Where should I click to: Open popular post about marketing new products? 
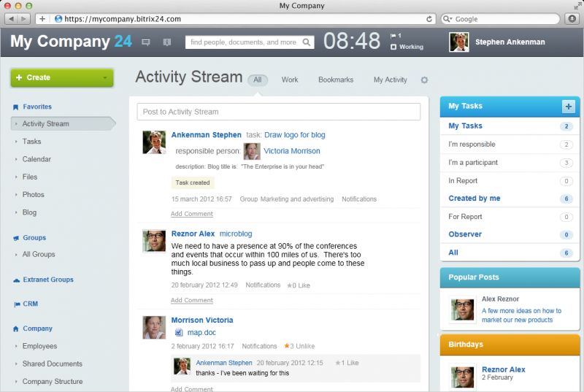pos(521,315)
